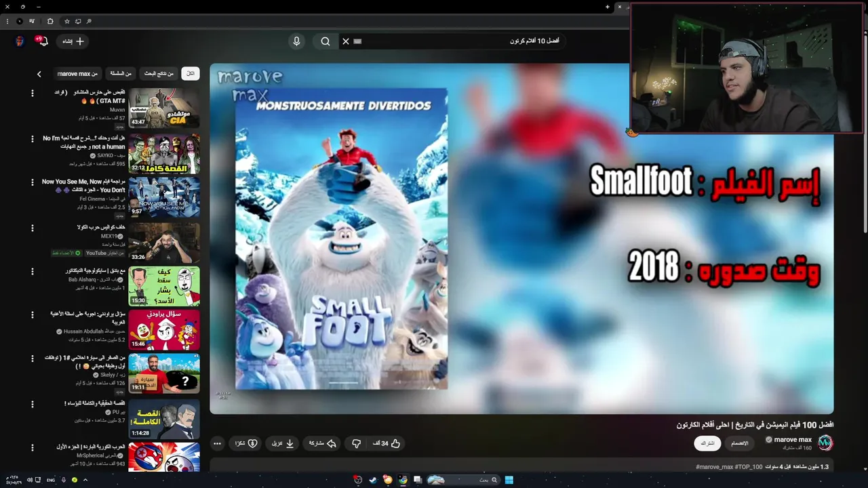Open the 32:12 'No I'm not a human' thumbnail
This screenshot has width=868, height=488.
tap(164, 152)
